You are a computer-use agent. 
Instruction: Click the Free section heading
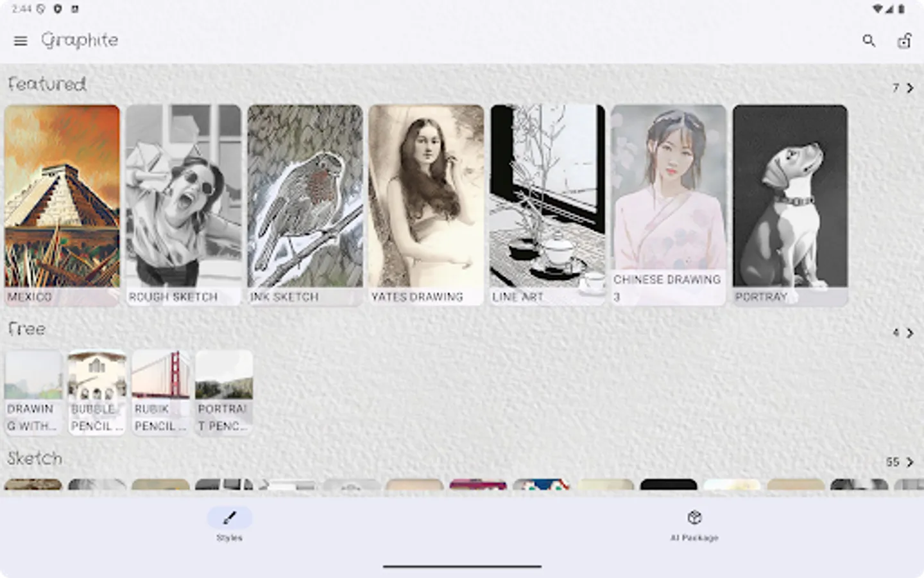point(27,329)
